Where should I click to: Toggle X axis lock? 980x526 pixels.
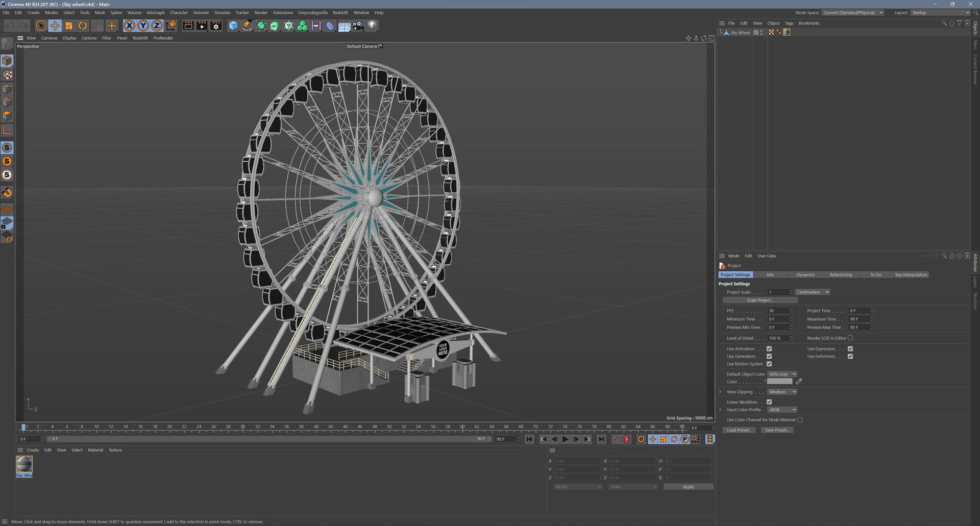(130, 26)
